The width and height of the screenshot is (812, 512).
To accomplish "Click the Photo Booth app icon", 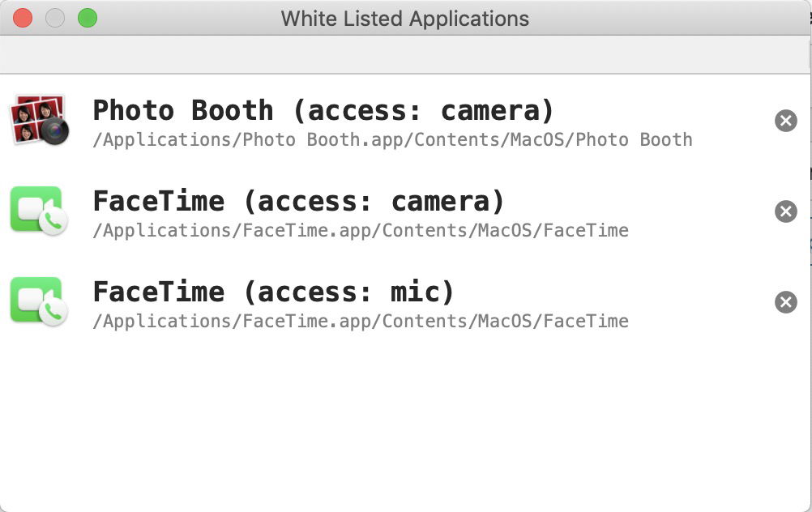I will click(38, 120).
